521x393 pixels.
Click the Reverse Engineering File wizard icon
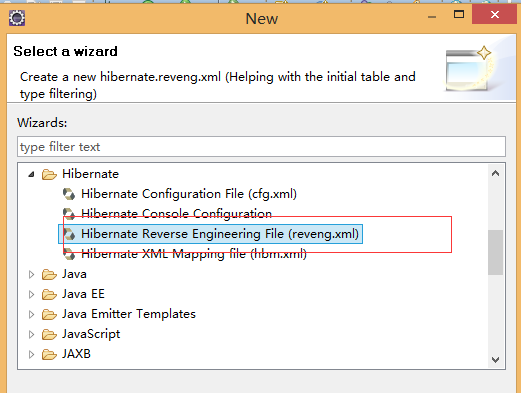click(69, 234)
